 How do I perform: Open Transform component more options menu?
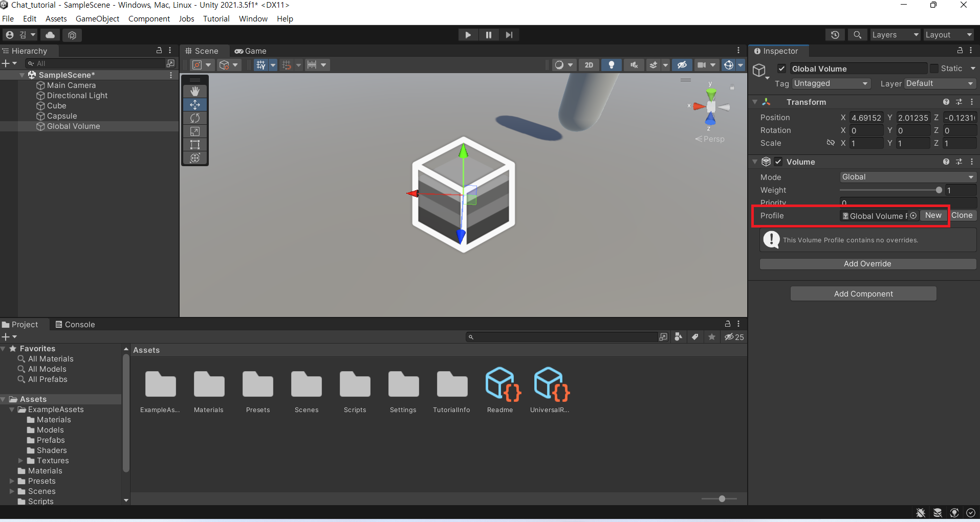(971, 102)
